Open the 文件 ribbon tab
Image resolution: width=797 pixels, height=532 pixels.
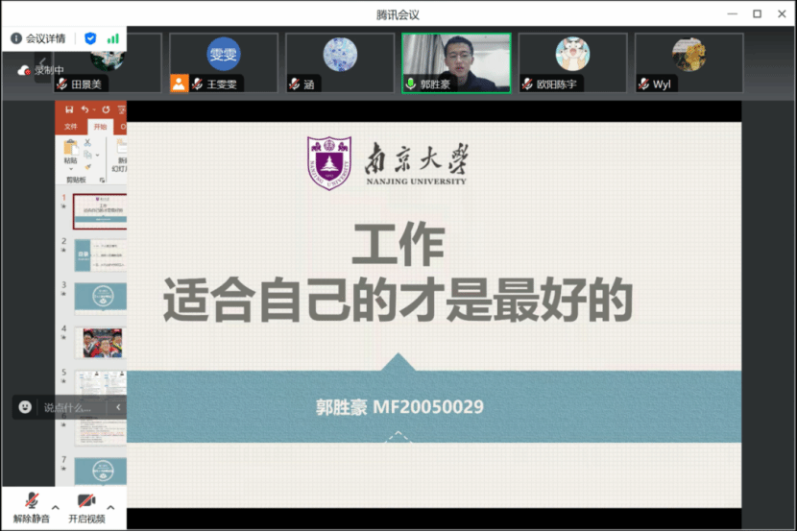pos(71,127)
